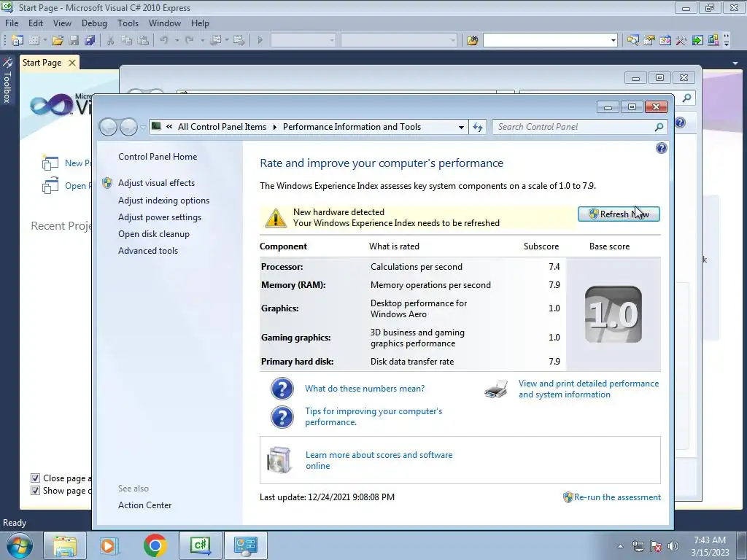Open the Window menu
Screen dimensions: 747x560
coord(165,23)
